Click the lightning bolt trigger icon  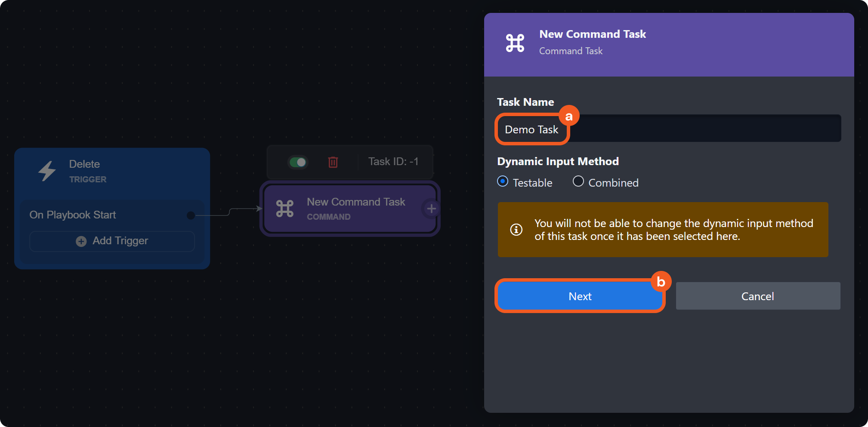pos(47,171)
